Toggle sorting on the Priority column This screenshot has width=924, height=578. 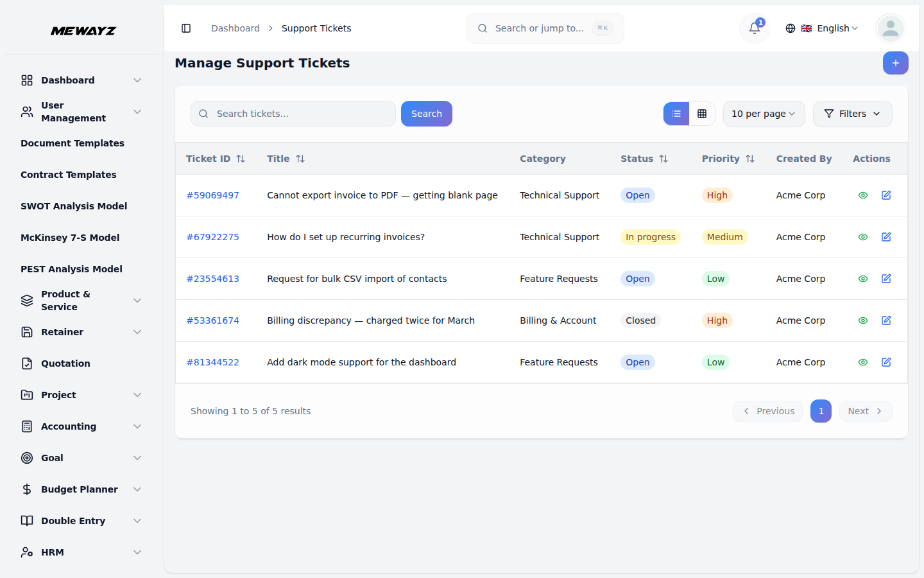pos(751,158)
